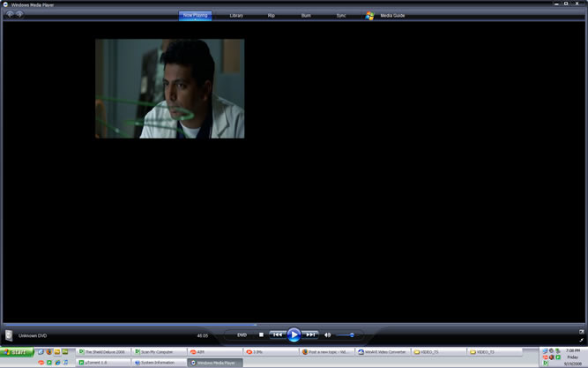Stop DVD playback
Image resolution: width=588 pixels, height=368 pixels.
[261, 334]
